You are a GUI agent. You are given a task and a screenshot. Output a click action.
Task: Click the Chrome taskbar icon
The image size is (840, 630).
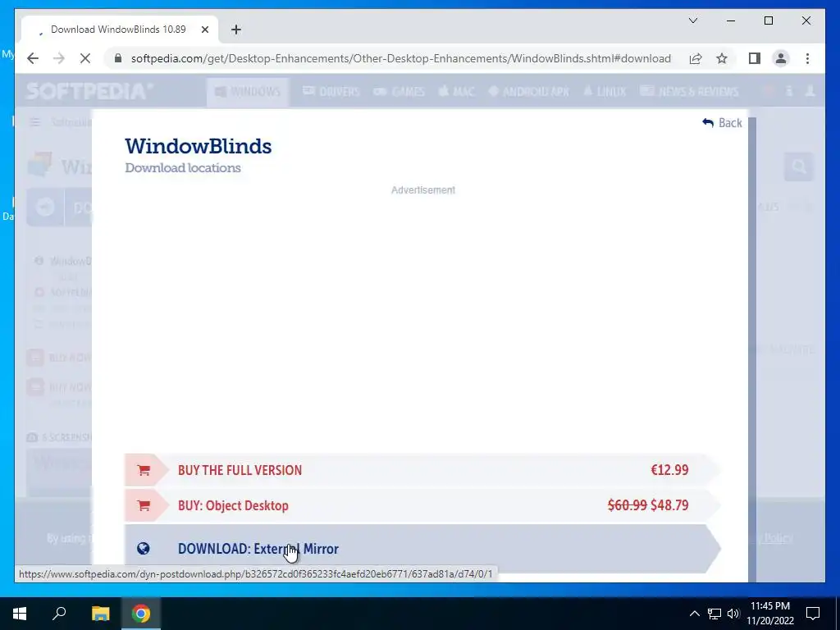pyautogui.click(x=141, y=614)
